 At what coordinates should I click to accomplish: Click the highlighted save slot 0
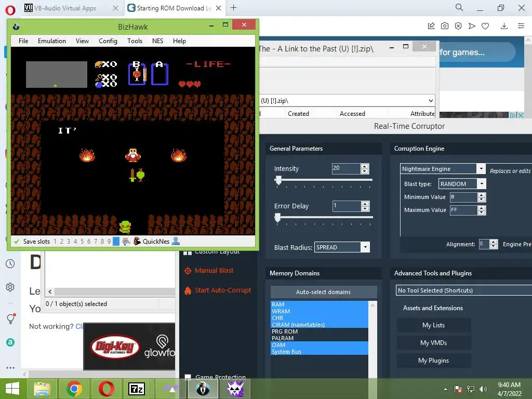[116, 242]
